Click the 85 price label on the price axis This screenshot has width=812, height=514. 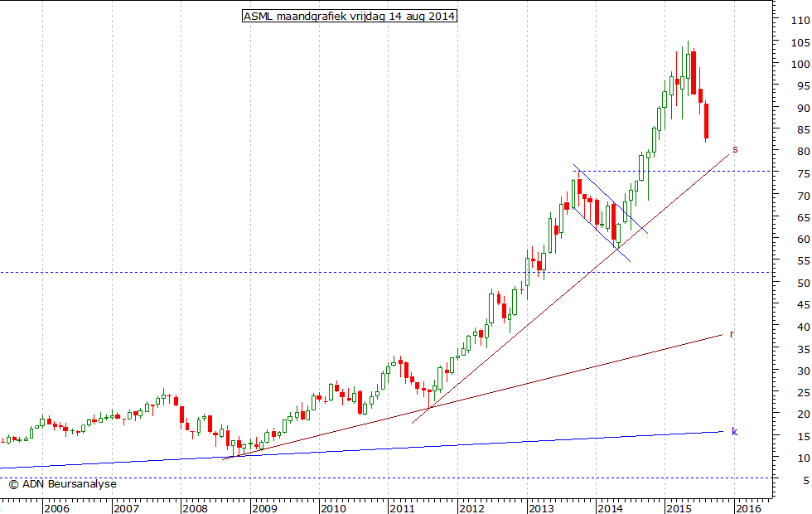click(804, 130)
